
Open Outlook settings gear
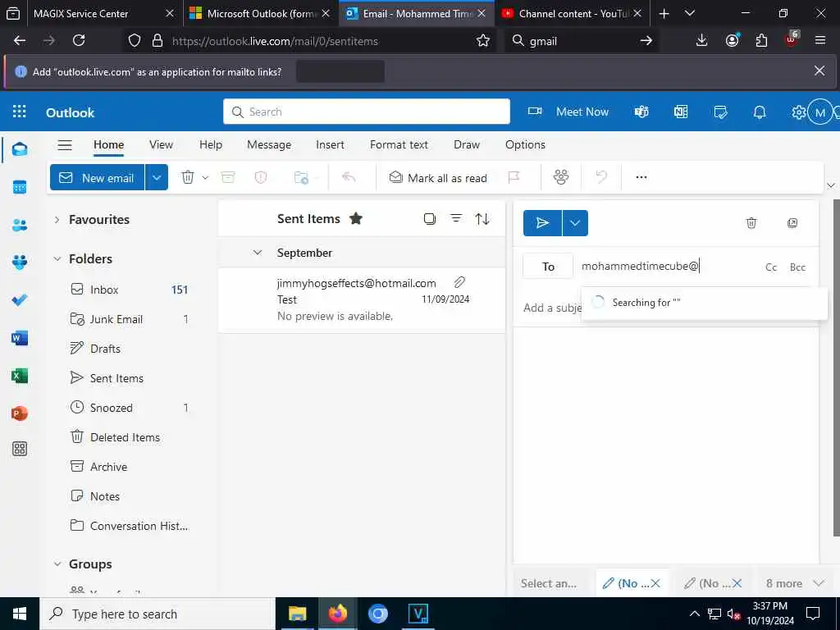798,112
